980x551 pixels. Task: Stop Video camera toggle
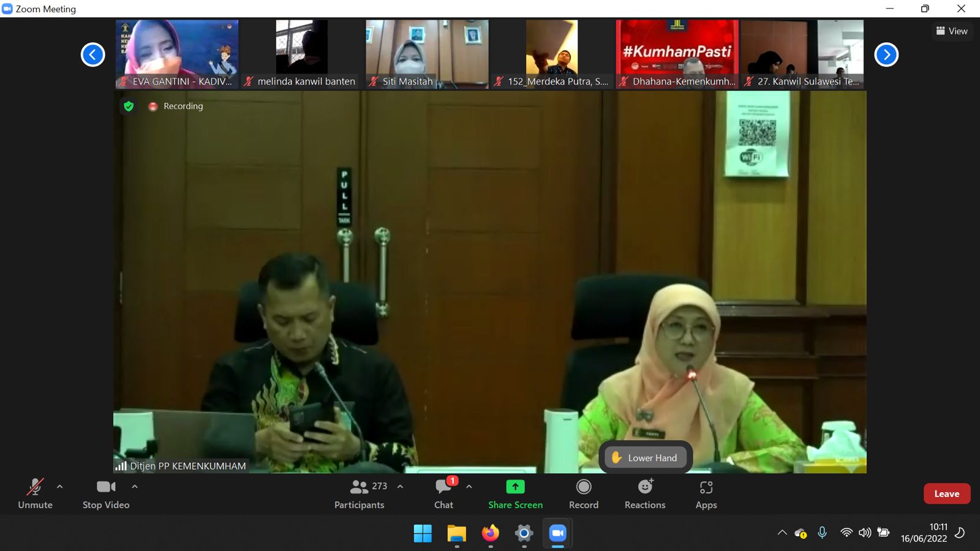pyautogui.click(x=106, y=487)
